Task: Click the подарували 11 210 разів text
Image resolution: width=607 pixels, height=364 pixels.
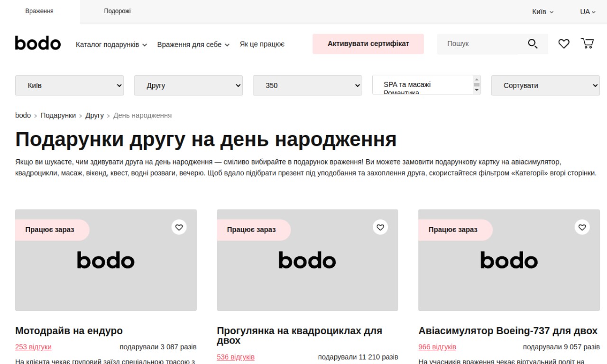Action: coord(358,357)
